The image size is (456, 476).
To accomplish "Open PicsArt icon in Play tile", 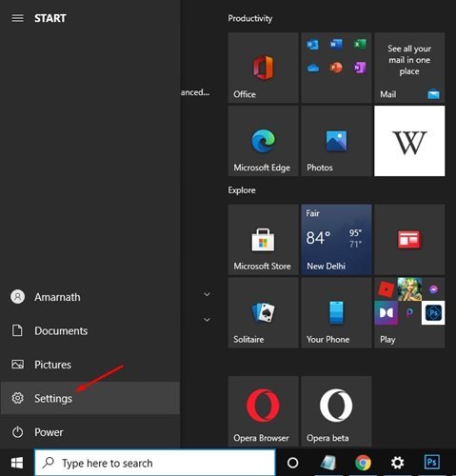I will pyautogui.click(x=409, y=313).
